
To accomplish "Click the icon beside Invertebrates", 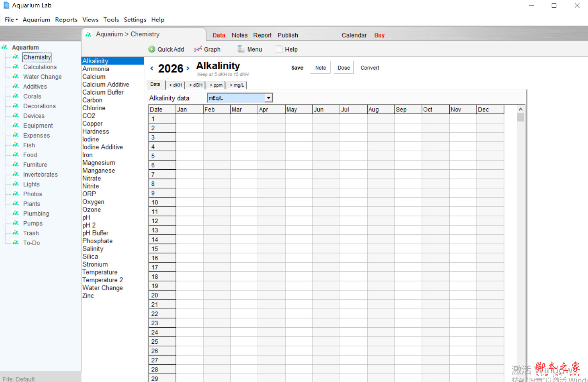I will click(16, 174).
